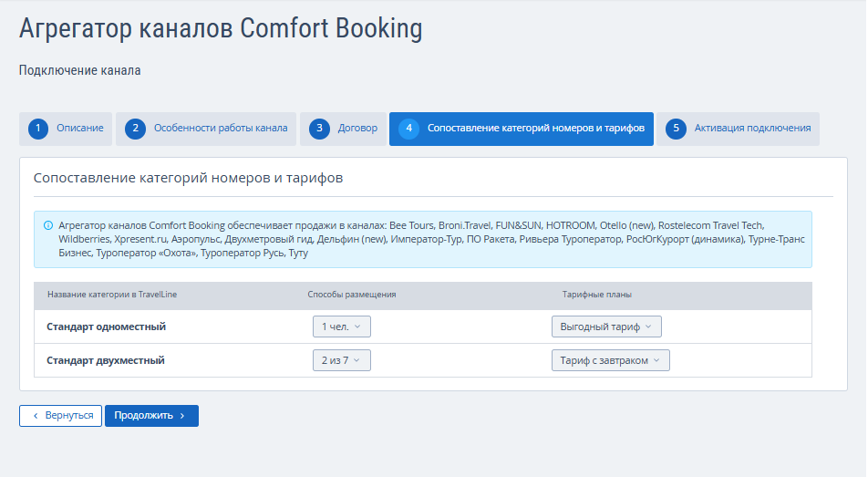The height and width of the screenshot is (477, 868).
Task: Expand the 'Выгодный тариф' rate plan dropdown
Action: [x=606, y=327]
